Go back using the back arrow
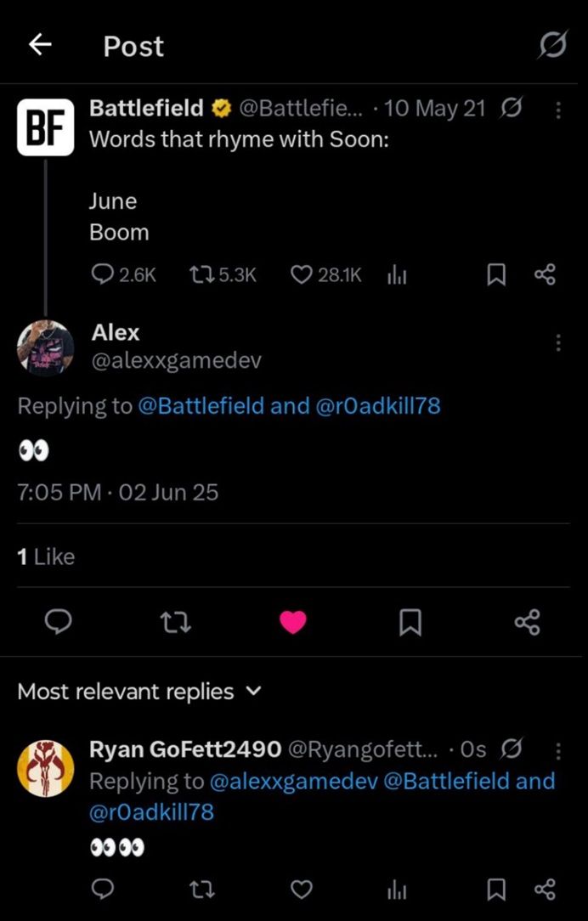This screenshot has height=921, width=588. 40,46
